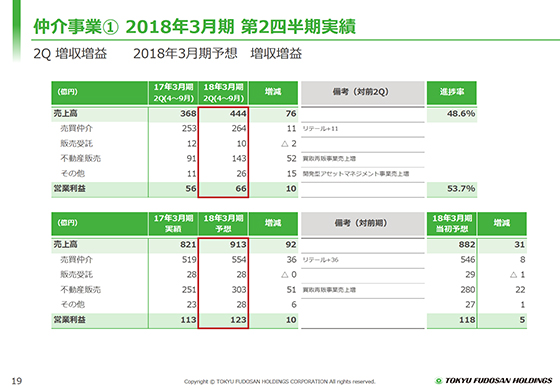The height and width of the screenshot is (388, 560).
Task: Click the value 253 in 売買仲介 row
Action: click(189, 128)
